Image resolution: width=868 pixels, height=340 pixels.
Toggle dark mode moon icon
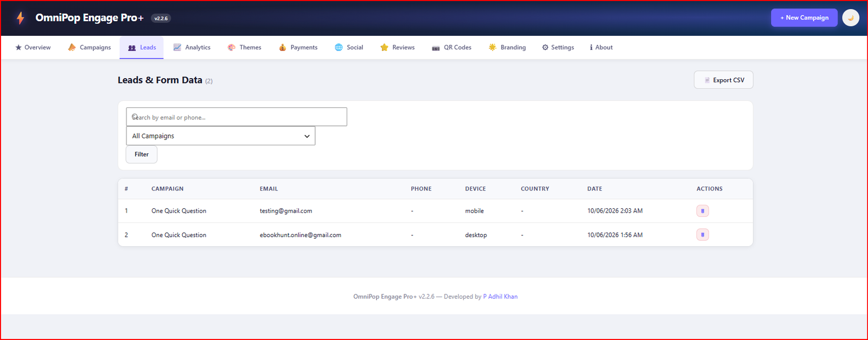(851, 18)
